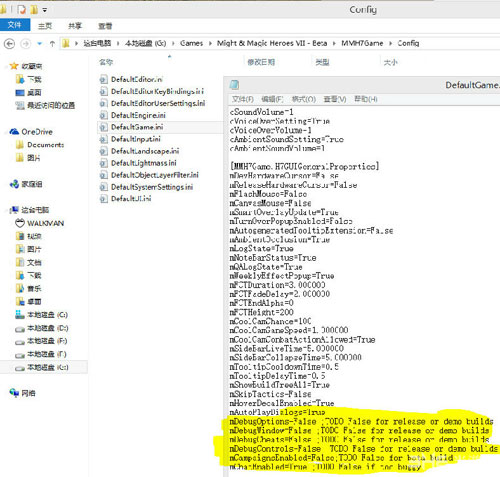Switch to the View ribbon tab
Image resolution: width=500 pixels, height=477 pixels.
tap(105, 26)
